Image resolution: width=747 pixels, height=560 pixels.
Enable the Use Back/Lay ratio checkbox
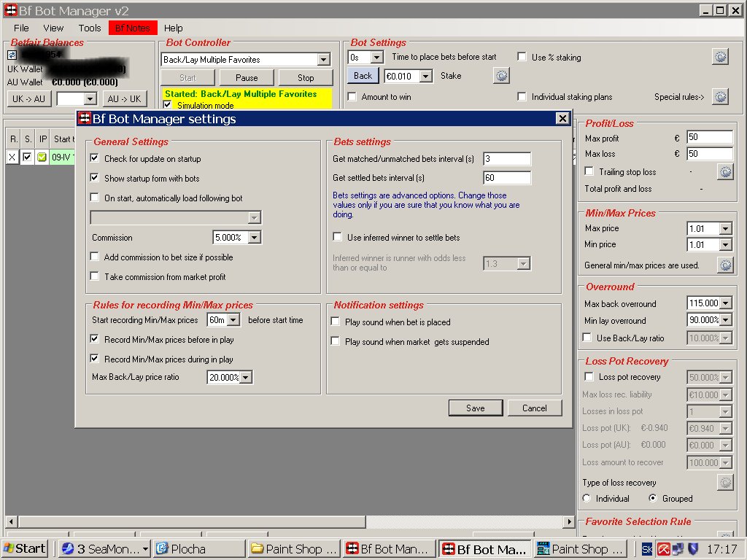point(587,337)
